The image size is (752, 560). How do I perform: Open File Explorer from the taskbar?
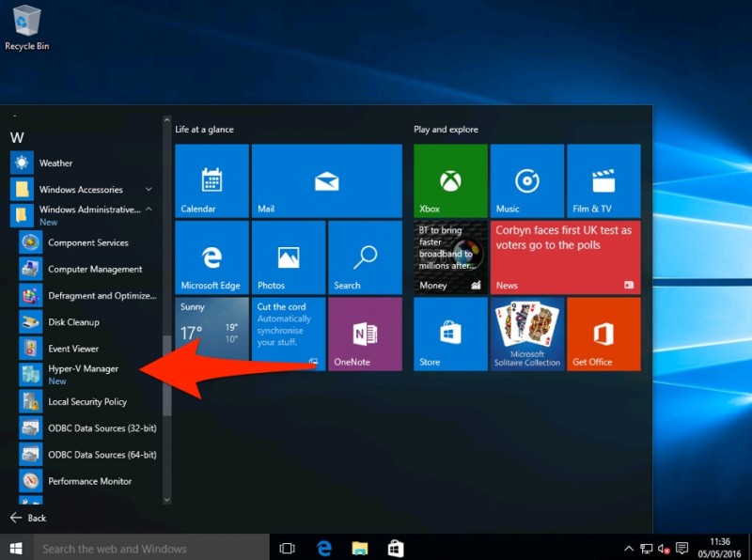coord(360,548)
